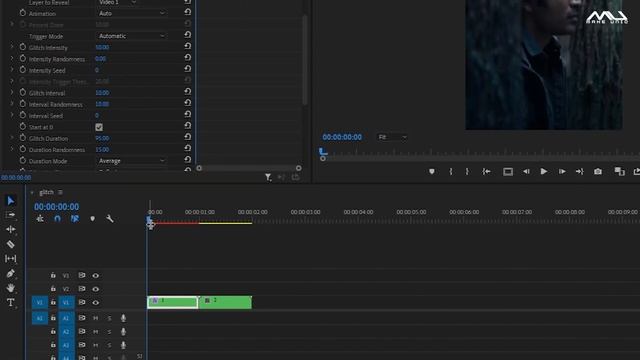Click Program monitor timecode display

click(x=342, y=137)
